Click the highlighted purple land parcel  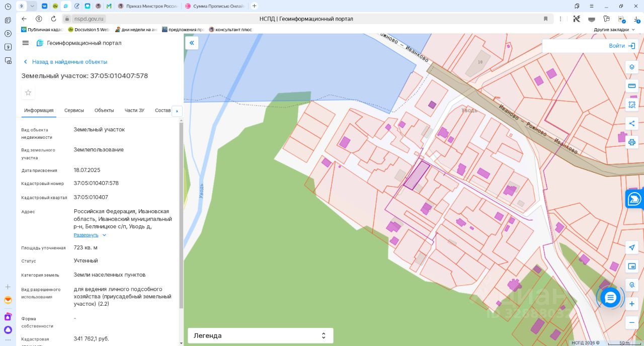417,176
